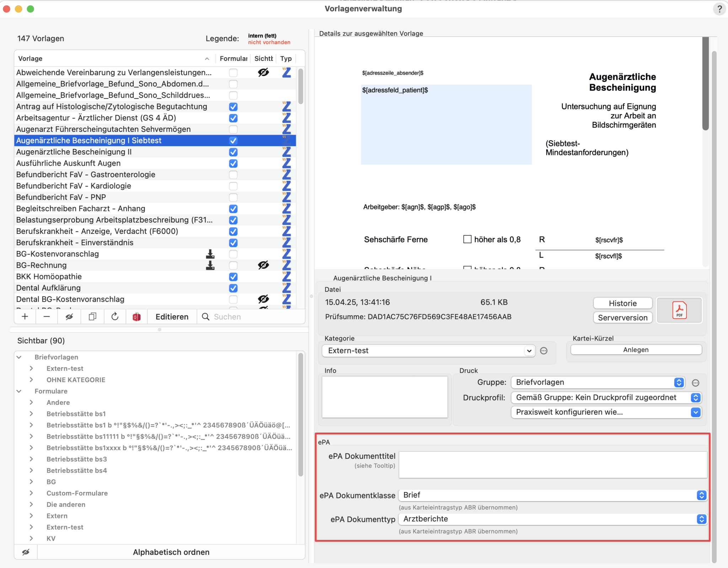Enable Formular for Befundbericht FaV - Gastroenterologie

(233, 175)
